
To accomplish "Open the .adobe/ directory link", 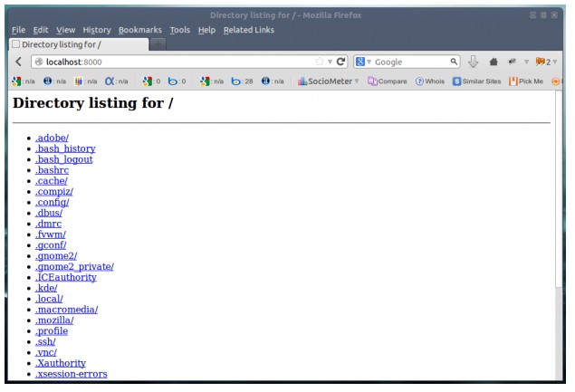I will [x=52, y=138].
